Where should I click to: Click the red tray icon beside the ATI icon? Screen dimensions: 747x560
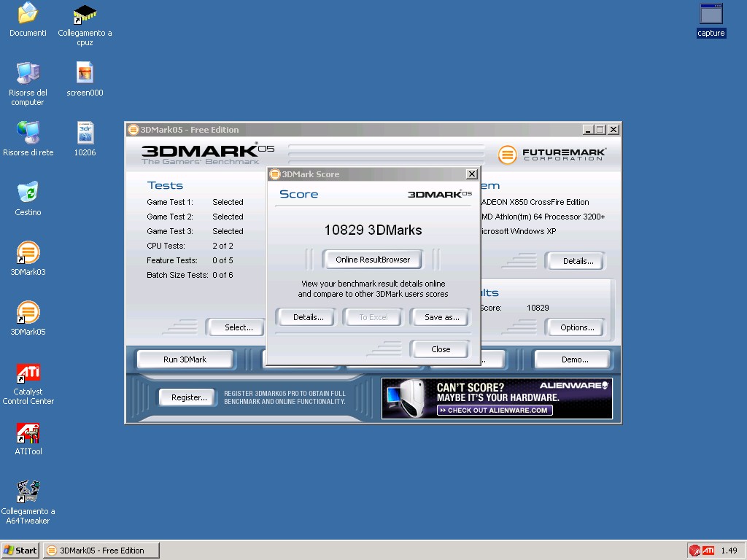pos(694,551)
